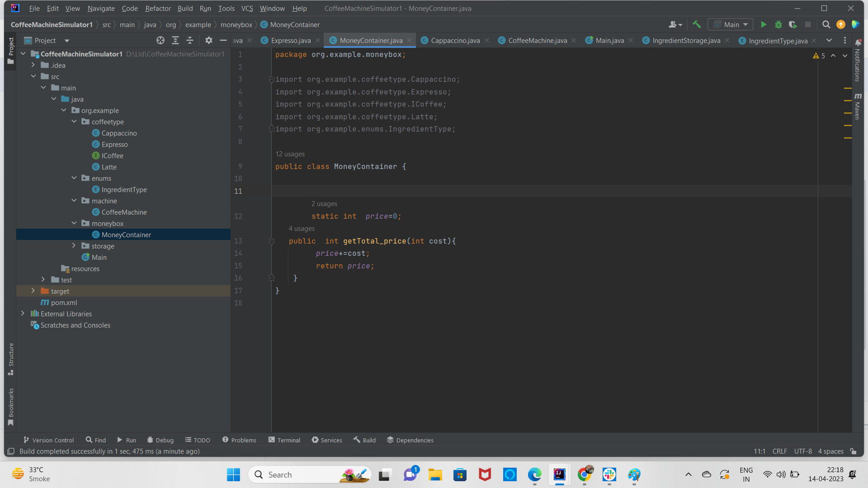Open Version Control tool window

point(48,440)
